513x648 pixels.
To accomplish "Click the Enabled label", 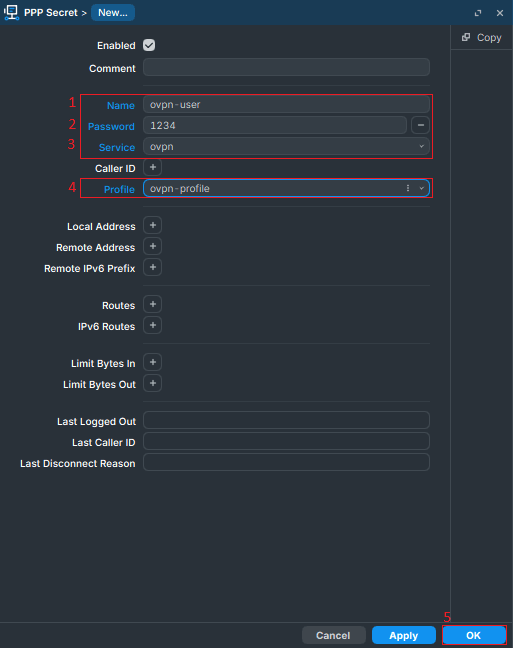I will (116, 46).
